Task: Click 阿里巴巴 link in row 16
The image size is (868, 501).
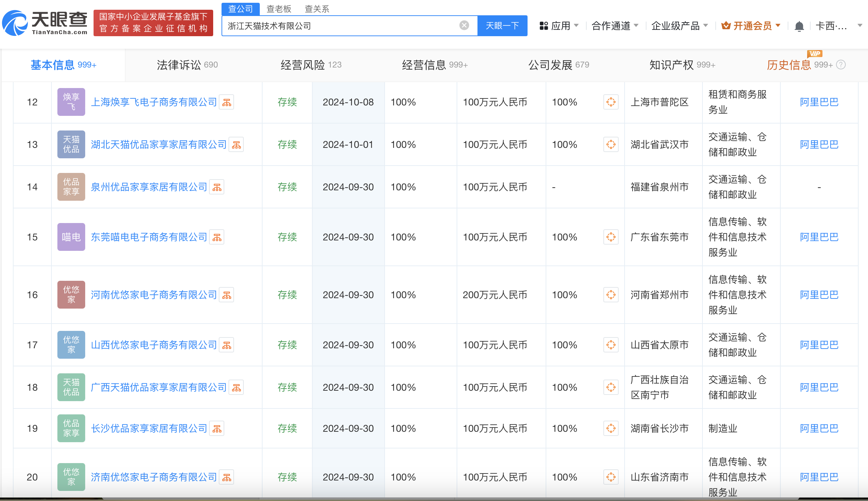Action: coord(819,295)
